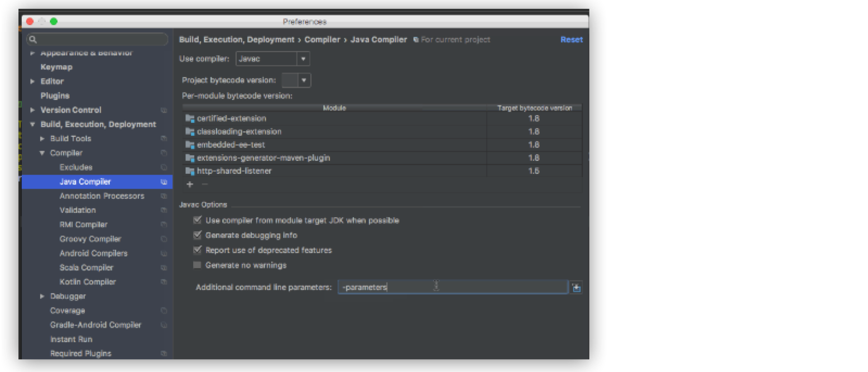Click Reset to restore compiler defaults
Viewport: 868px width, 372px height.
[x=571, y=39]
